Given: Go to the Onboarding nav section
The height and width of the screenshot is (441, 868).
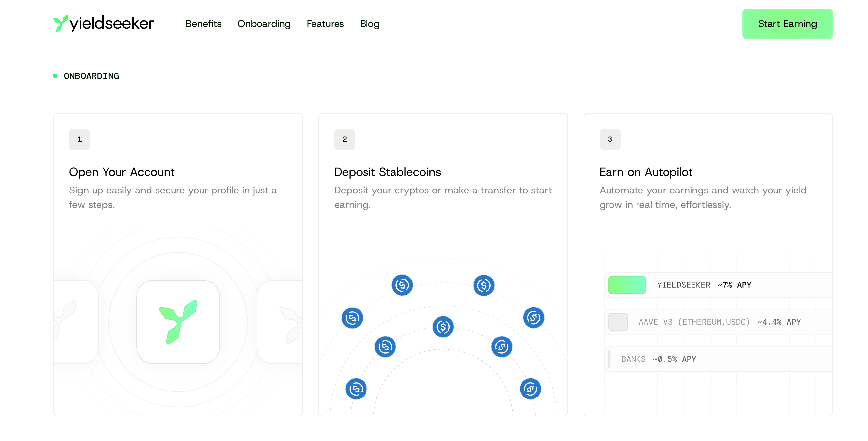Looking at the screenshot, I should pos(264,24).
